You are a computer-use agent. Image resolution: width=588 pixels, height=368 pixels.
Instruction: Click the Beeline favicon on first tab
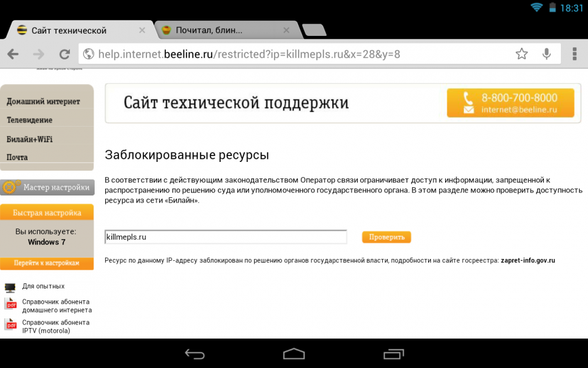tap(22, 30)
